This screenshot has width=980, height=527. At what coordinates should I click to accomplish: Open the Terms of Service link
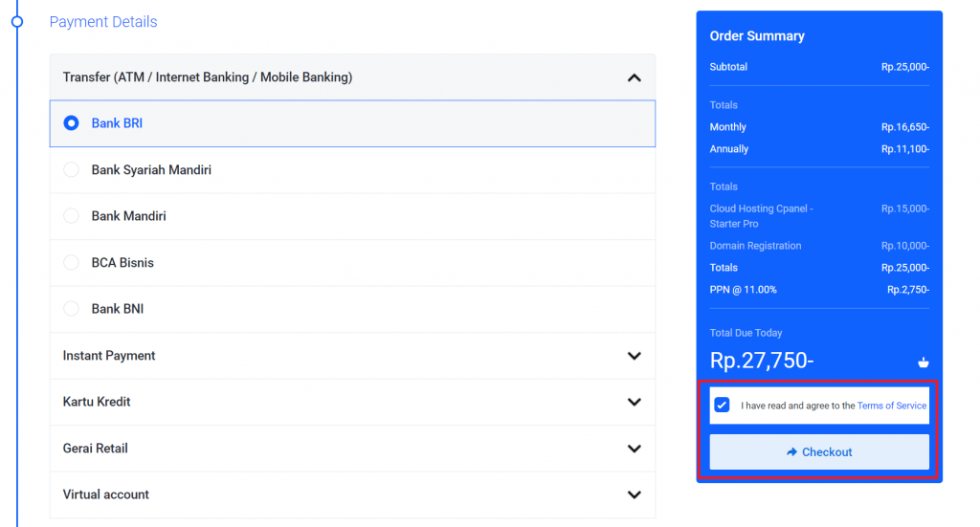pyautogui.click(x=891, y=406)
